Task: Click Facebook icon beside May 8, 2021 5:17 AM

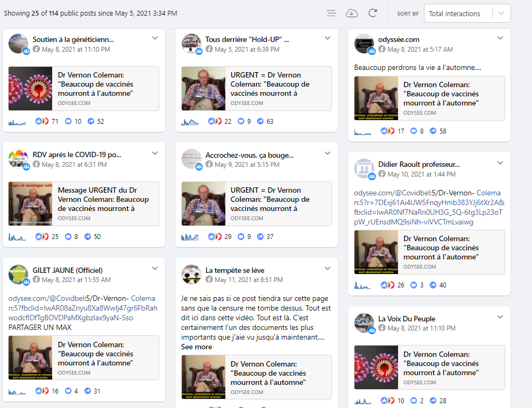Action: 382,49
